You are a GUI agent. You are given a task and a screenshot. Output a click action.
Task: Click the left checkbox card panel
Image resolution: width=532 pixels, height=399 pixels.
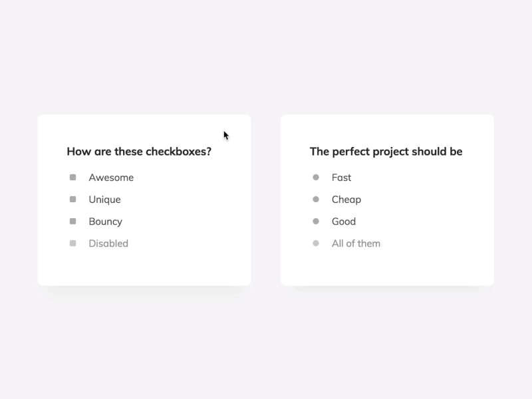(145, 266)
